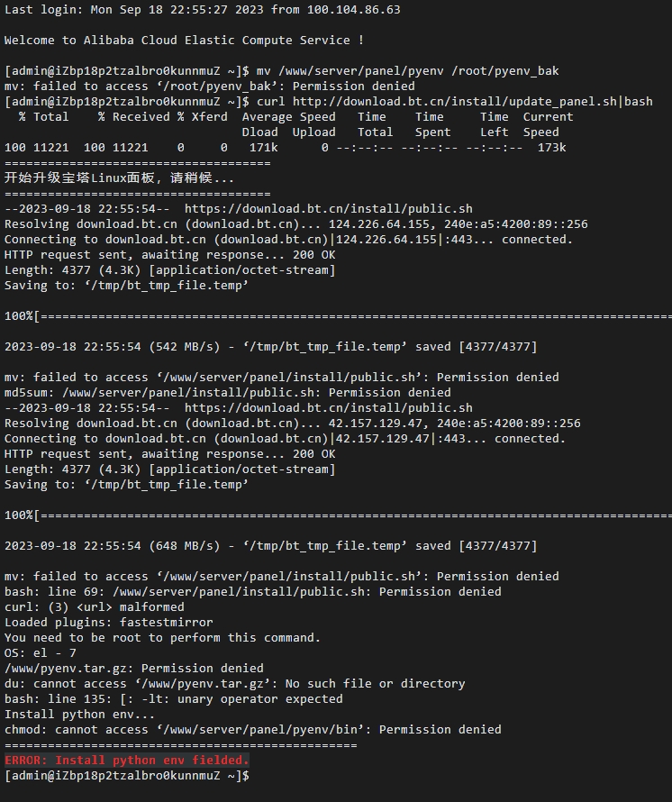Viewport: 672px width, 802px height.
Task: Click the first 100% download progress bar
Action: (x=338, y=316)
